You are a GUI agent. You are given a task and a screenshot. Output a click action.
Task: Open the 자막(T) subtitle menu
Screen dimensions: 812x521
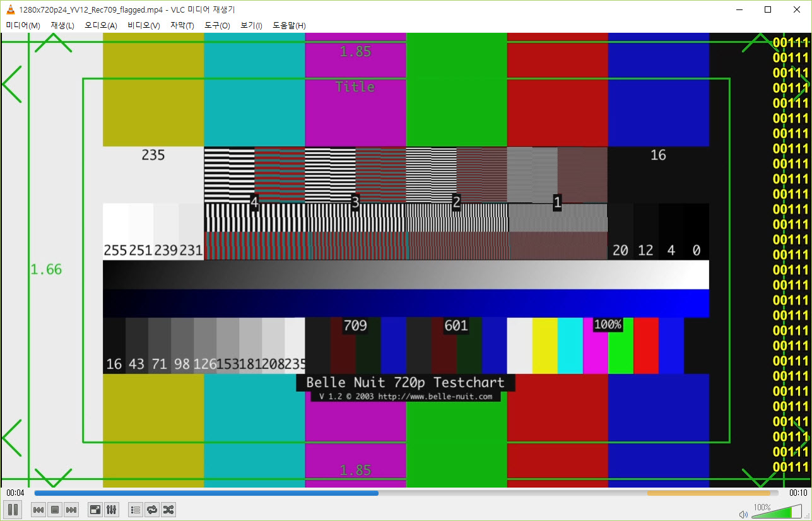(x=182, y=25)
